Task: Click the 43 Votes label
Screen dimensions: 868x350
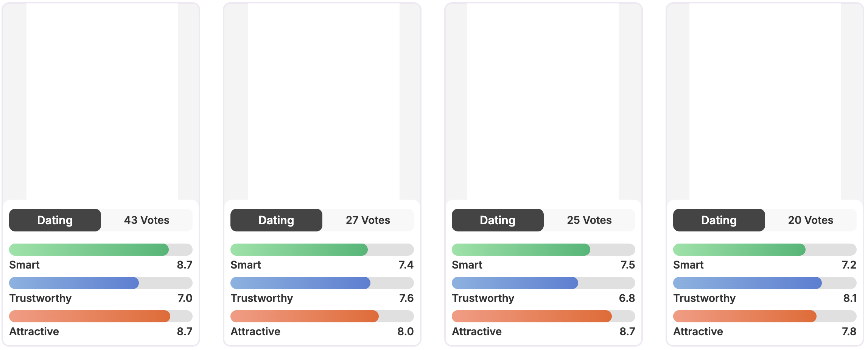Action: (x=147, y=220)
